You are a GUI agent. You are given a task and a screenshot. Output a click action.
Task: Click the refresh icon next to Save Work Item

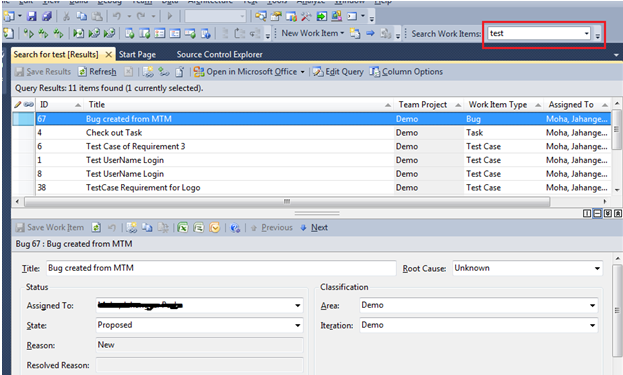click(x=96, y=228)
